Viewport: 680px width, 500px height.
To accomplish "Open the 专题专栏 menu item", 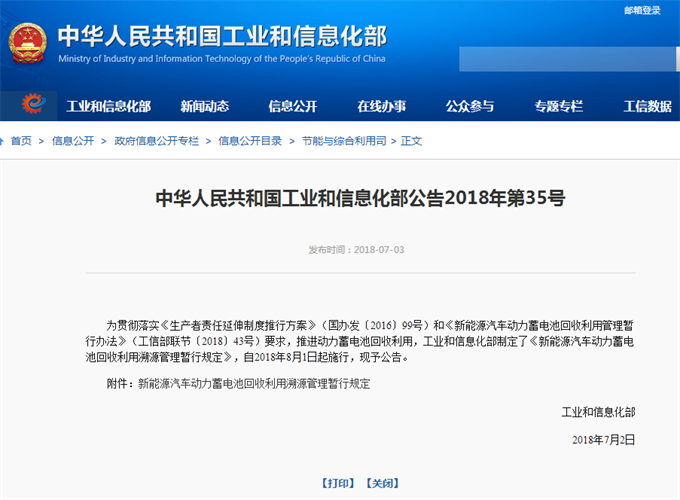I will point(558,106).
